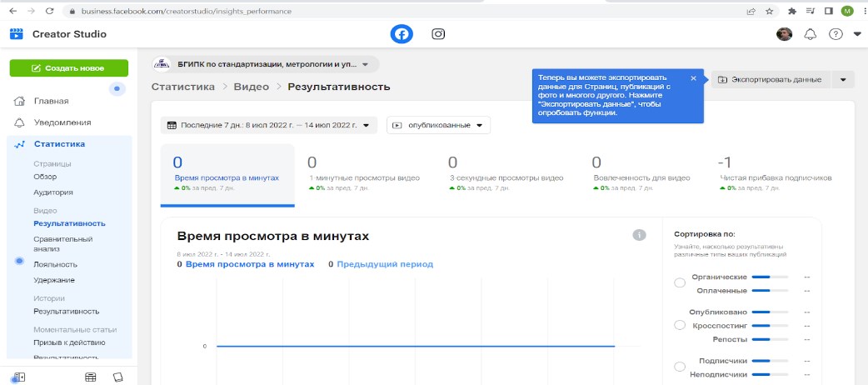Click the Создать новое button
Viewport: 868px width, 385px height.
(x=69, y=68)
